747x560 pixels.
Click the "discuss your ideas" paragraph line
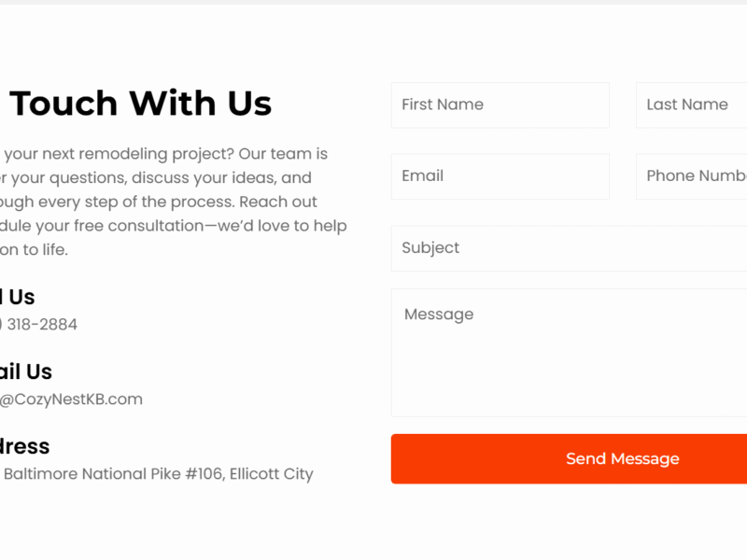[x=156, y=178]
